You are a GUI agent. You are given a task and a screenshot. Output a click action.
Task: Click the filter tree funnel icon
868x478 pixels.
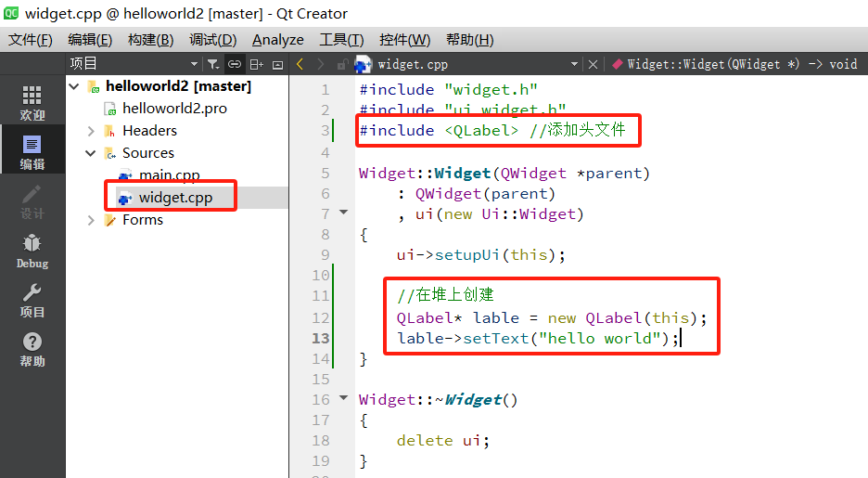213,65
